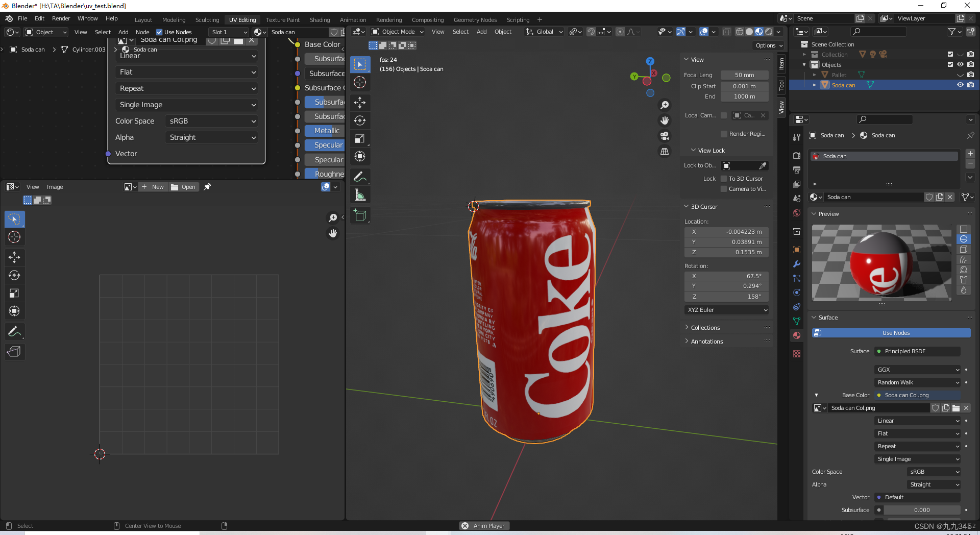Select the Annotate tool in UV editor
This screenshot has width=980, height=535.
(x=14, y=332)
